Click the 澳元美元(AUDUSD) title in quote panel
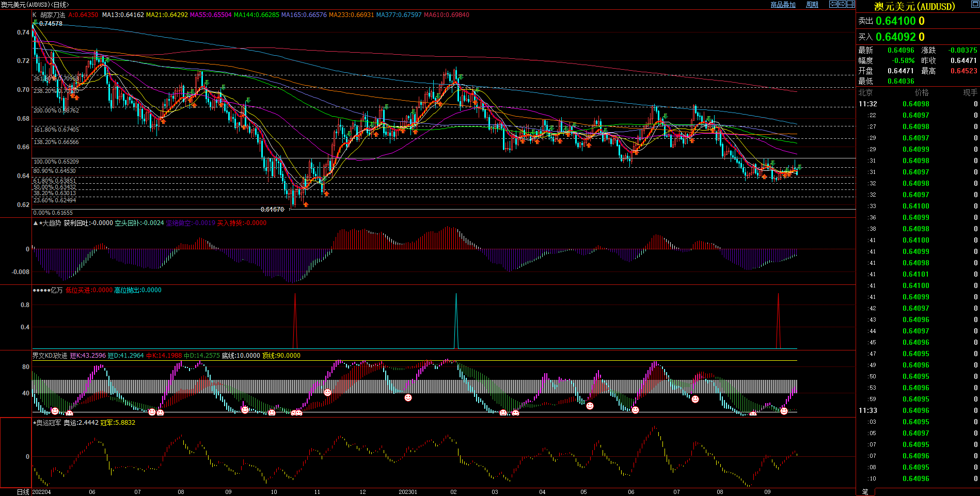Screen dimensions: 980x496 pyautogui.click(x=914, y=7)
